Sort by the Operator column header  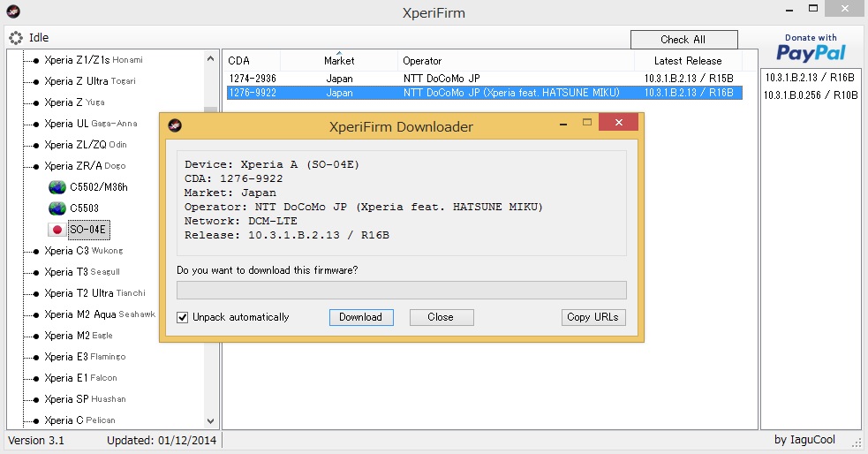tap(516, 61)
